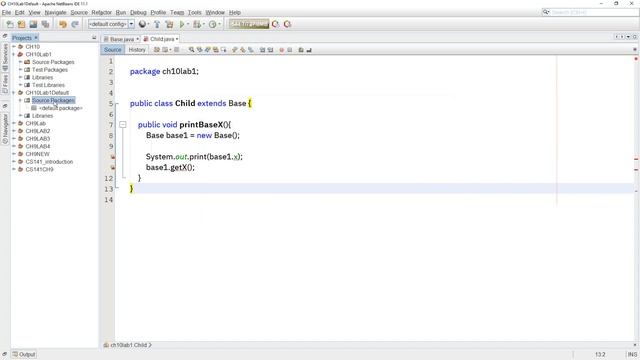
Task: Switch to the Child.java editor tab
Action: [162, 39]
